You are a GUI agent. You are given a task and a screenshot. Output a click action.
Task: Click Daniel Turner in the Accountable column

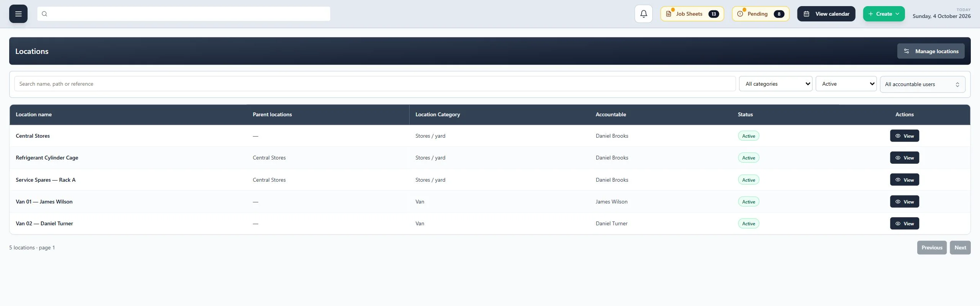[x=612, y=223]
